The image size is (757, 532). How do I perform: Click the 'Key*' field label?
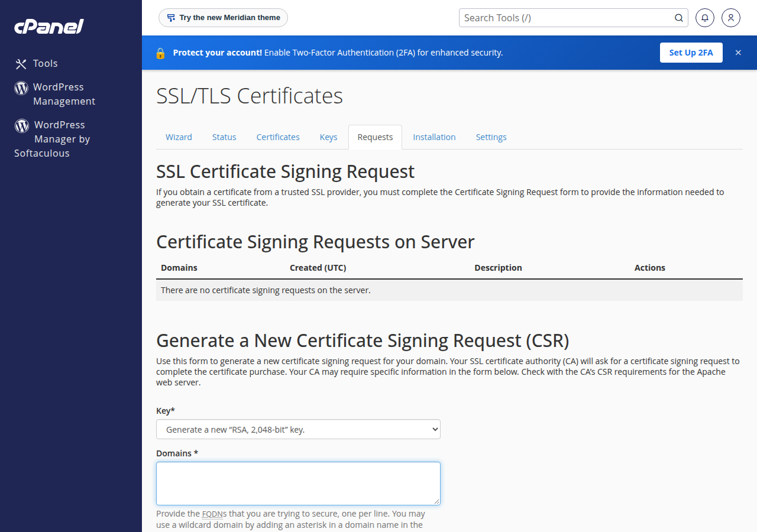pyautogui.click(x=166, y=411)
